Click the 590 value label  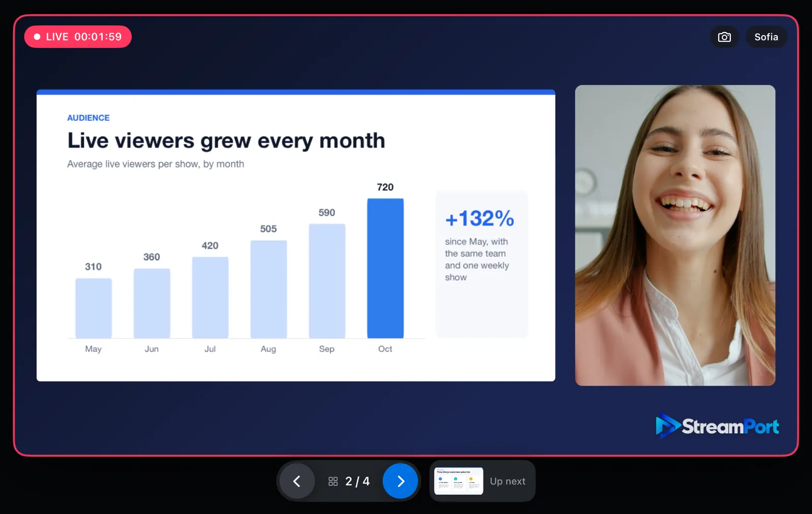pos(327,212)
